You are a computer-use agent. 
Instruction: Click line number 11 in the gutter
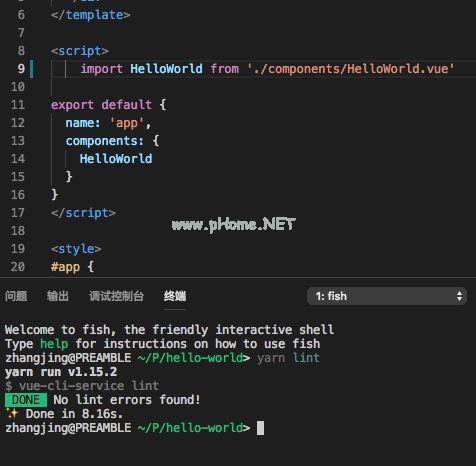(18, 105)
